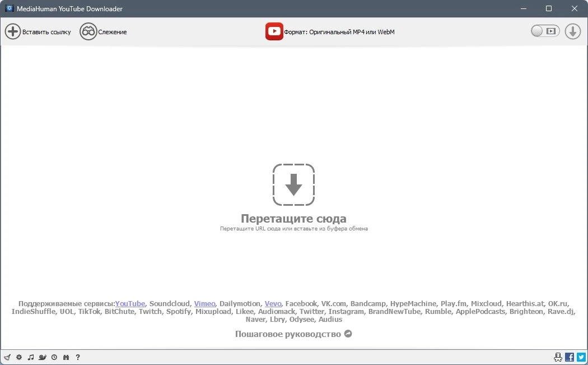Click the MediaHuman app icon in title bar

click(x=10, y=8)
